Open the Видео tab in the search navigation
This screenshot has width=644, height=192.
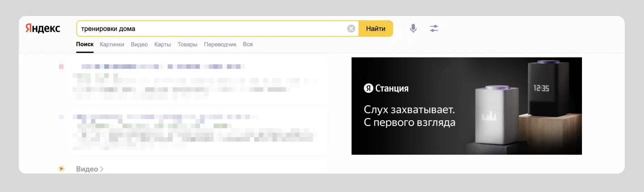[x=139, y=45]
